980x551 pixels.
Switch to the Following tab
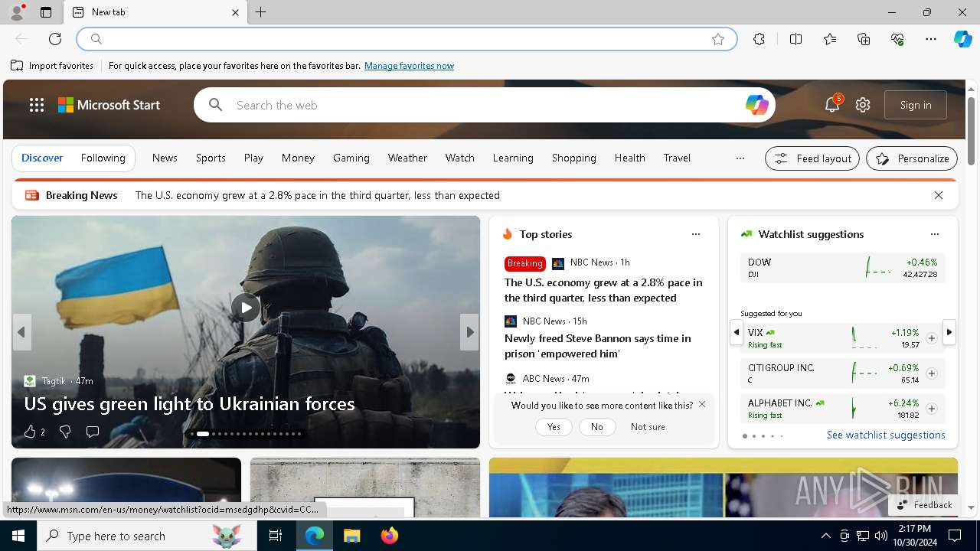click(103, 158)
